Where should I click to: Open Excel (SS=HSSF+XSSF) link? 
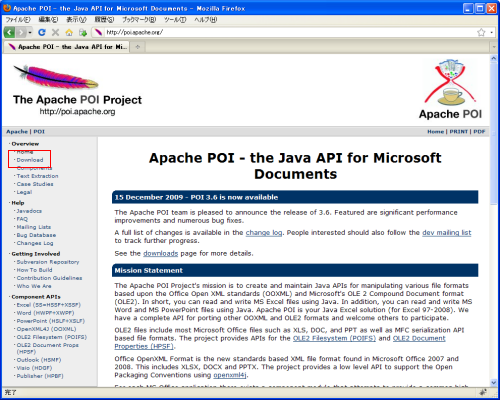click(x=49, y=305)
